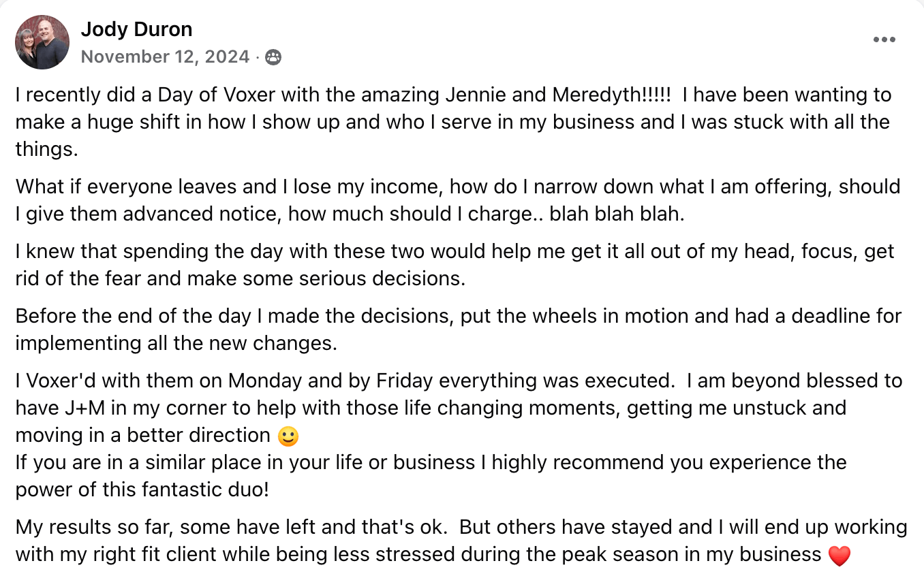Click the smiley emoji after "better direction"
The height and width of the screenshot is (576, 924).
coord(288,436)
